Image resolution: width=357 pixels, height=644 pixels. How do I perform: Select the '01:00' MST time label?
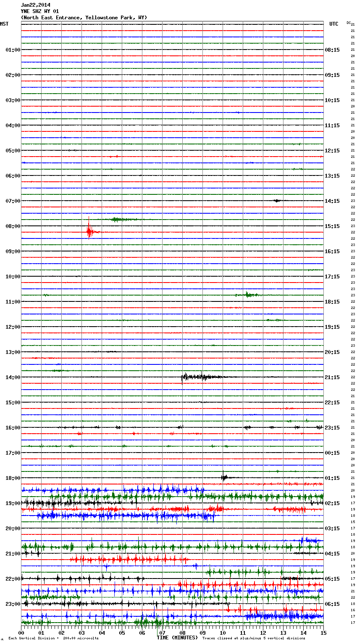13,50
